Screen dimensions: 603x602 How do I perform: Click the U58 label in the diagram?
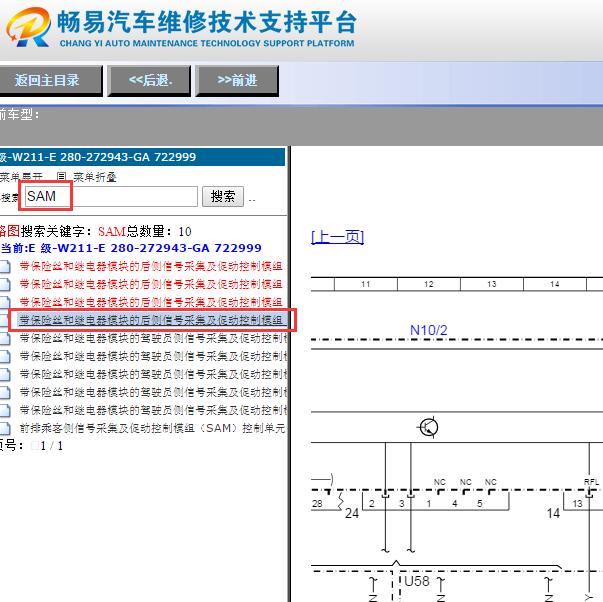click(x=416, y=581)
